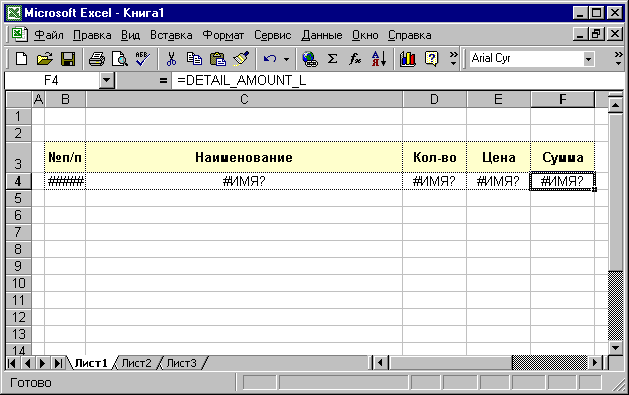Activate the Format Painter brush
Image resolution: width=629 pixels, height=395 pixels.
coord(241,59)
